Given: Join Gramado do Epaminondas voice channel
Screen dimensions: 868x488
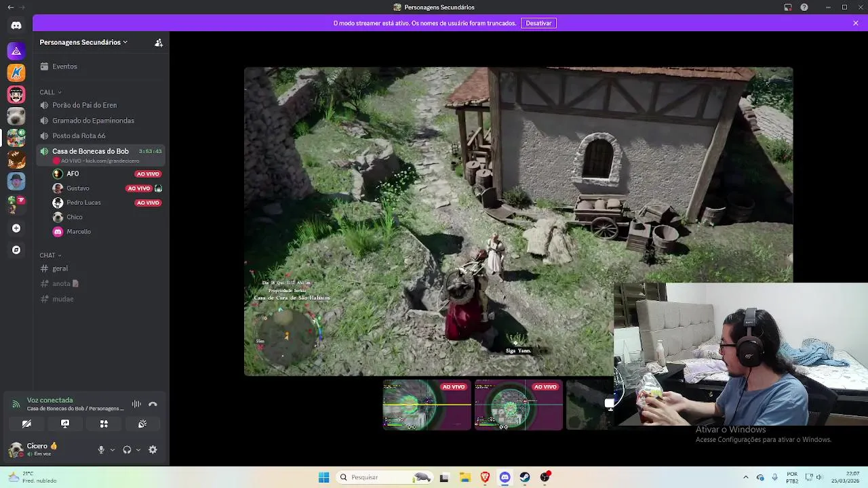Looking at the screenshot, I should (x=101, y=121).
